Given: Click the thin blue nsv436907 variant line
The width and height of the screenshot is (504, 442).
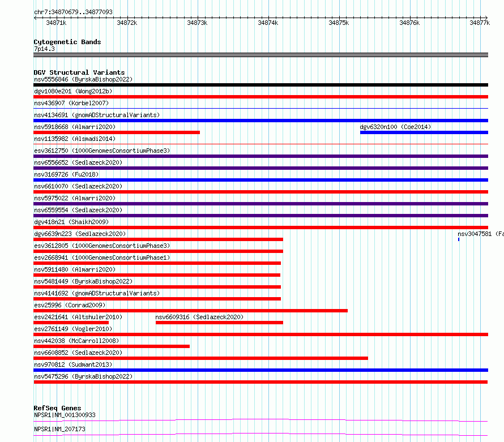Looking at the screenshot, I should [x=260, y=109].
